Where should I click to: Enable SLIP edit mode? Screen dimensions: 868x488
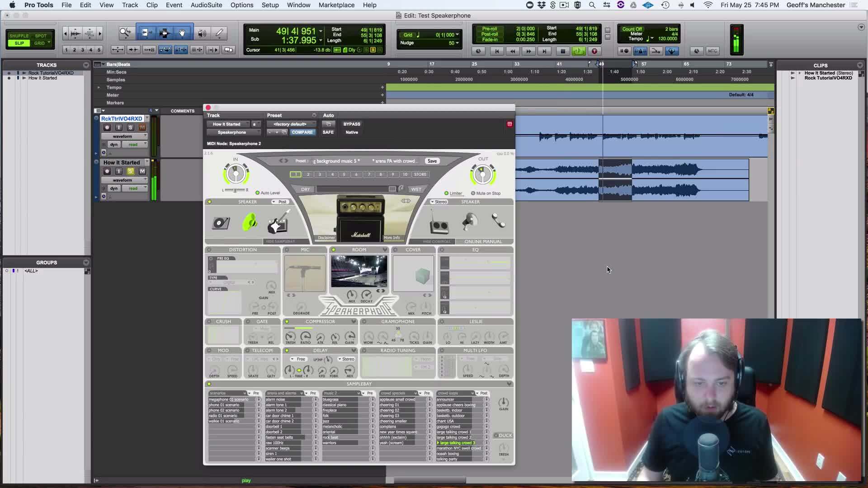point(19,43)
